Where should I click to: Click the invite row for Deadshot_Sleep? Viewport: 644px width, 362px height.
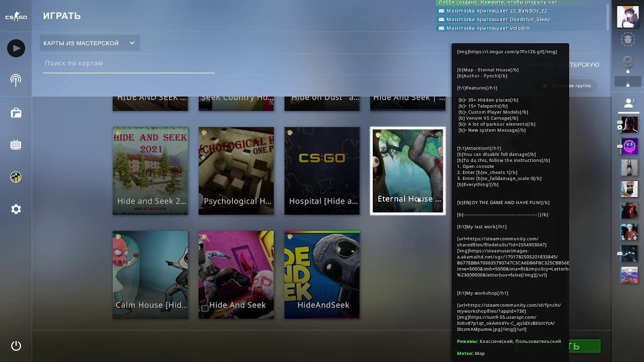[x=521, y=20]
